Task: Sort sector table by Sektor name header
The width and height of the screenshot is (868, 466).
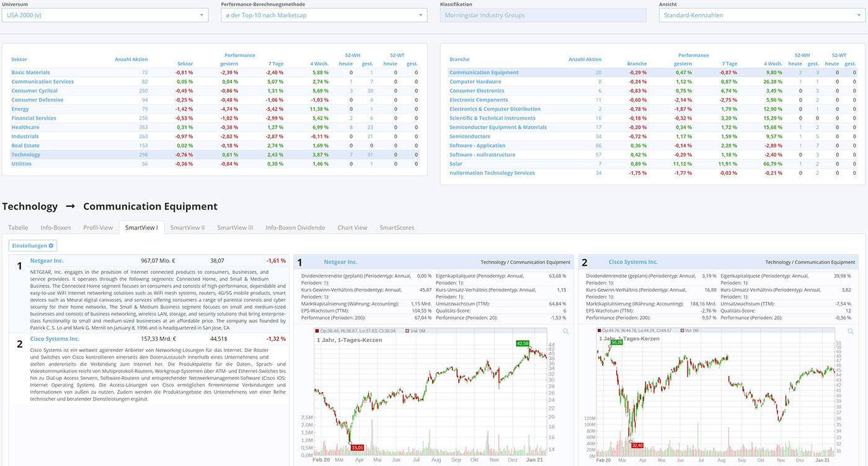Action: tap(19, 59)
